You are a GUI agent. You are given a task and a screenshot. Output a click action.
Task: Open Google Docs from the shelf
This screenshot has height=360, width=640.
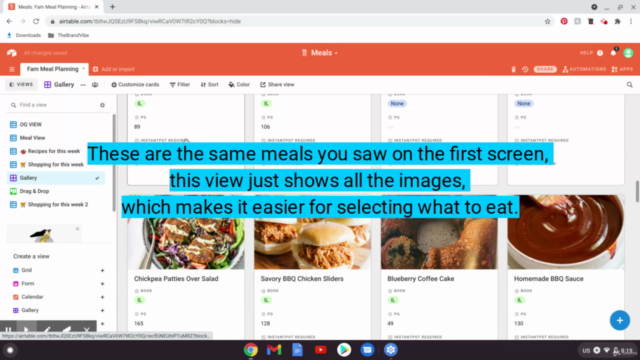click(298, 350)
